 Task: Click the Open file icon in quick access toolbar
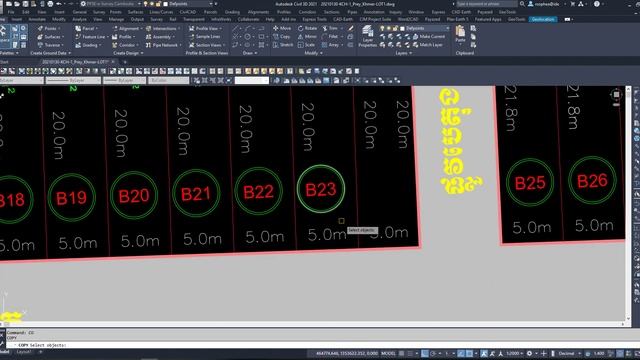17,4
